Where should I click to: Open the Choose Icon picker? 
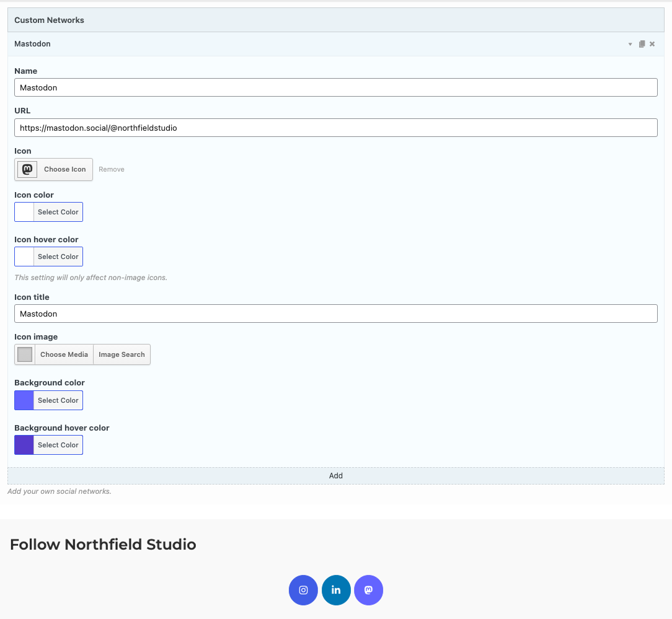tap(64, 169)
